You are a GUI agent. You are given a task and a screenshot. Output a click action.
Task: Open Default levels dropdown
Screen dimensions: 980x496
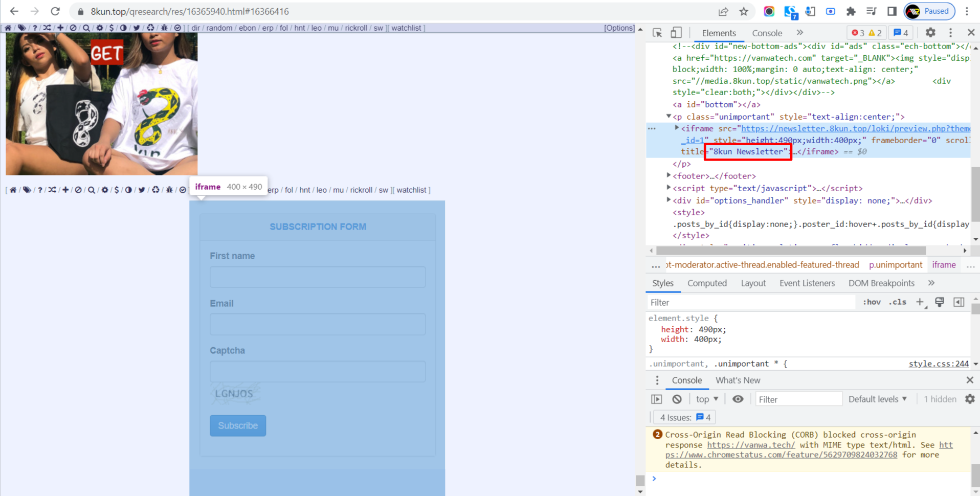coord(878,399)
